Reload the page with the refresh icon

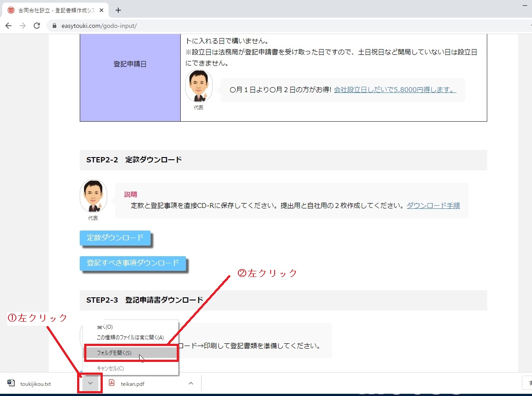point(37,26)
